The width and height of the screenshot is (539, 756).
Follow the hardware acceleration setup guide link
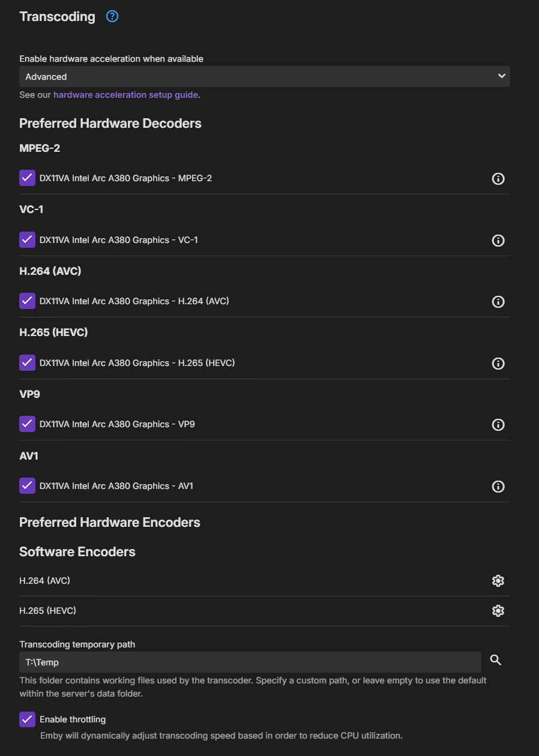pos(125,95)
